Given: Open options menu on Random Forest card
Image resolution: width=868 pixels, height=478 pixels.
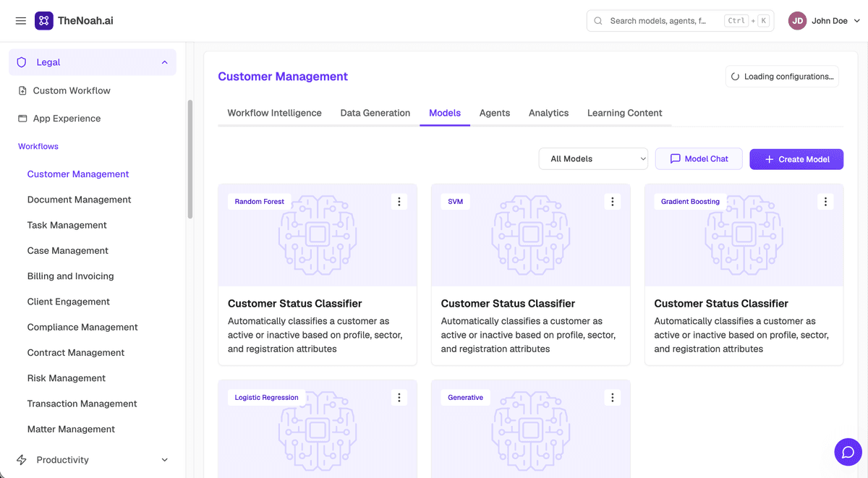Looking at the screenshot, I should (399, 202).
